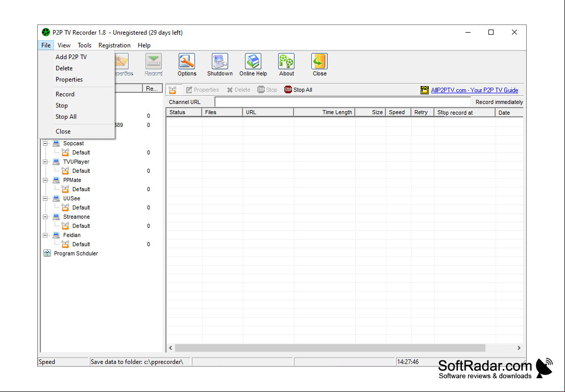
Task: Select the Feidian computer icon
Action: point(56,235)
